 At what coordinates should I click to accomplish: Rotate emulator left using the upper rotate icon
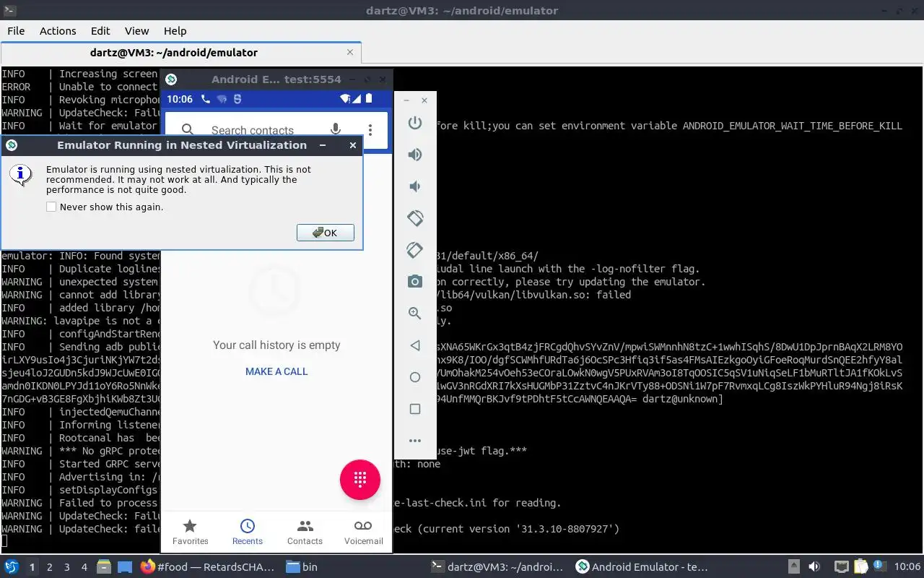coord(415,218)
